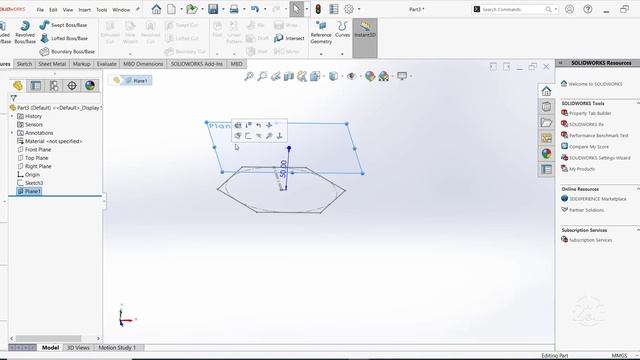Switch to the Evaluate tab
Viewport: 640px width, 360px height.
(x=107, y=64)
